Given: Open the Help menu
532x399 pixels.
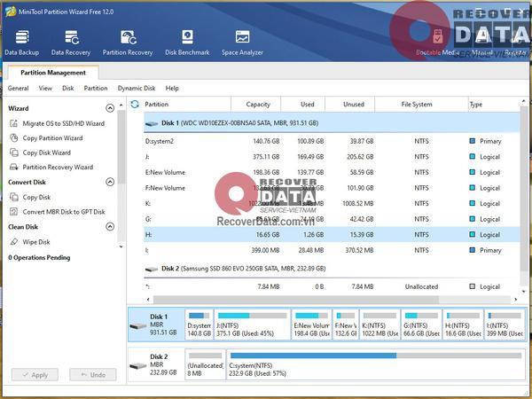Looking at the screenshot, I should pyautogui.click(x=172, y=88).
